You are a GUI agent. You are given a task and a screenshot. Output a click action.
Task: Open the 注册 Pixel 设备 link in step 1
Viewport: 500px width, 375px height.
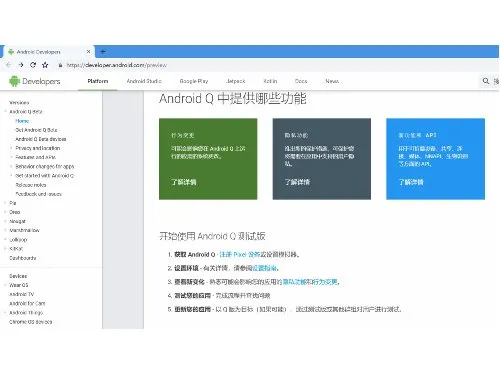[239, 254]
